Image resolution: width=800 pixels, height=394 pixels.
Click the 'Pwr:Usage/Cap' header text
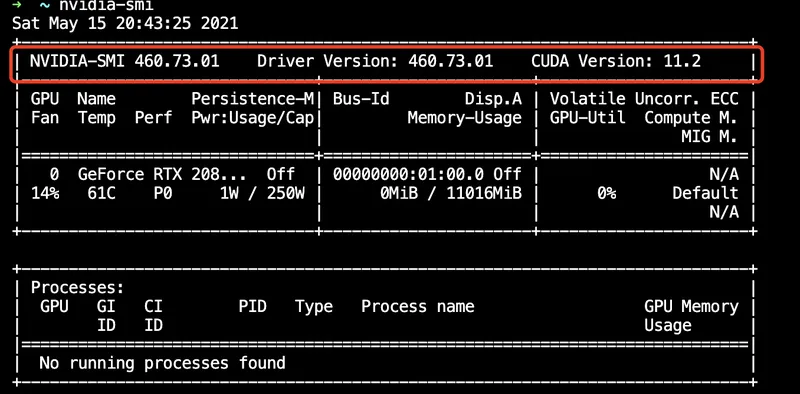coord(253,118)
